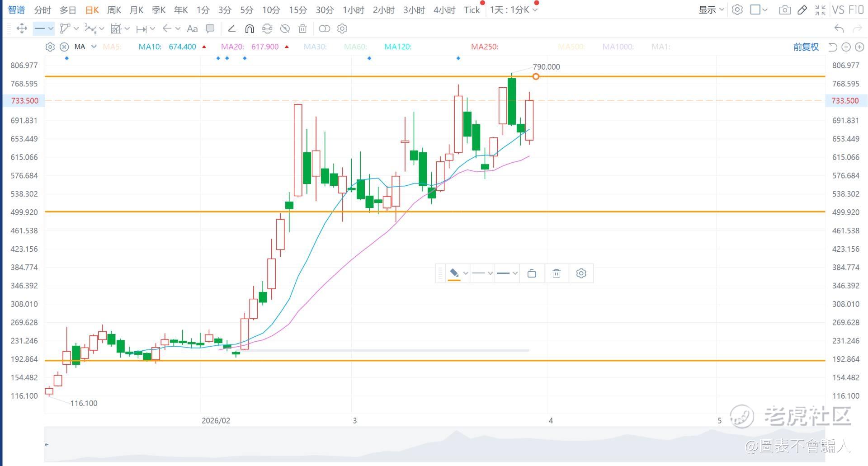This screenshot has height=466, width=868.
Task: Switch to the Tick tab
Action: click(x=472, y=9)
